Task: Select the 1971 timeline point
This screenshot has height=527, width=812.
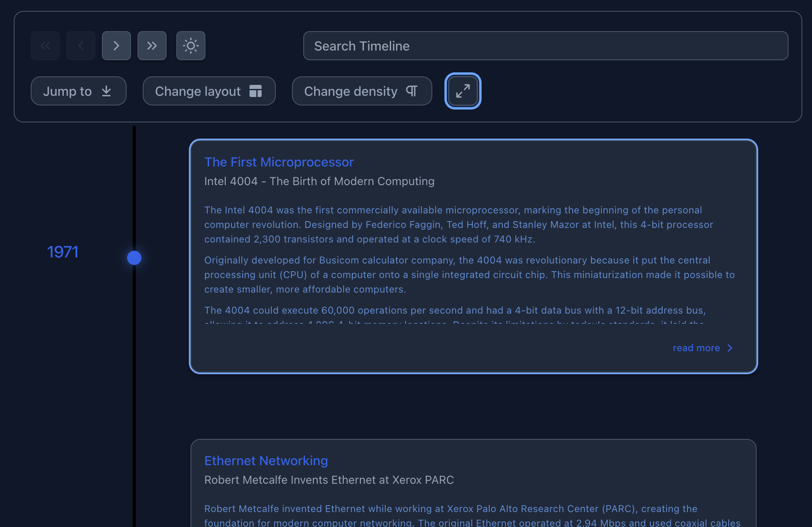Action: 134,257
